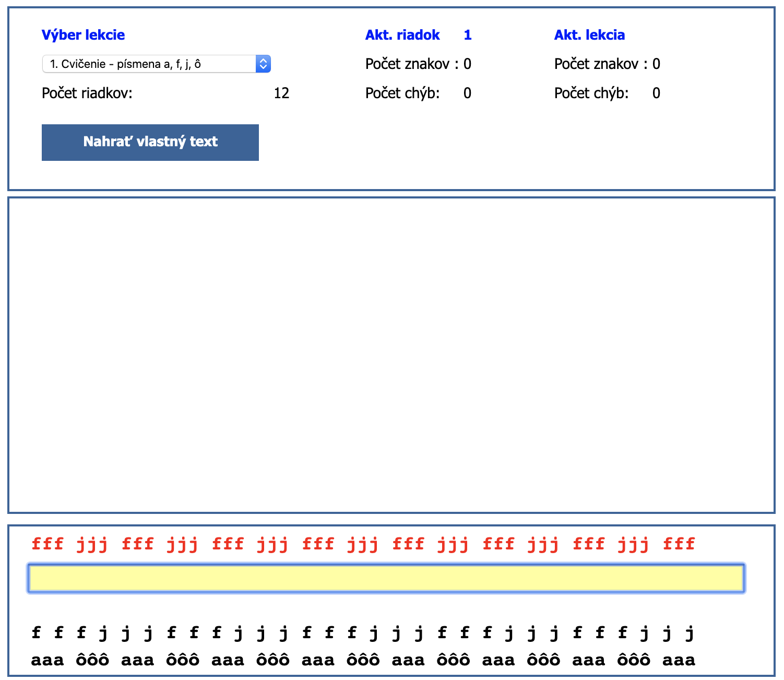Click the empty typed-text output area
Screen dimensions: 784x680
click(x=391, y=355)
